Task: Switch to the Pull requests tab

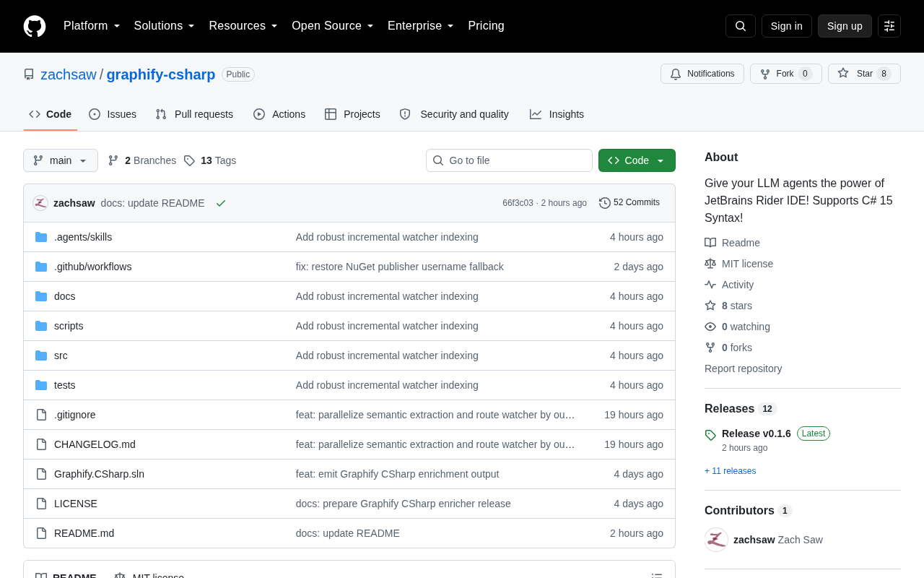Action: click(194, 114)
